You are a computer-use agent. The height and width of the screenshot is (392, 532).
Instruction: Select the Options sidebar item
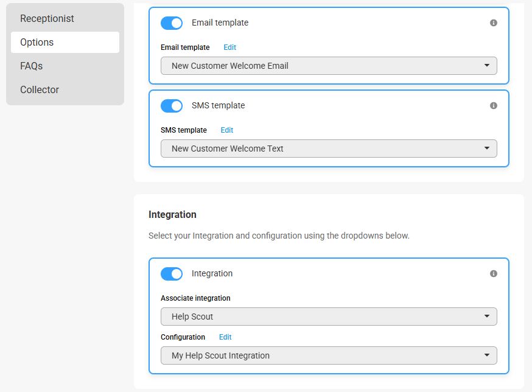point(65,42)
